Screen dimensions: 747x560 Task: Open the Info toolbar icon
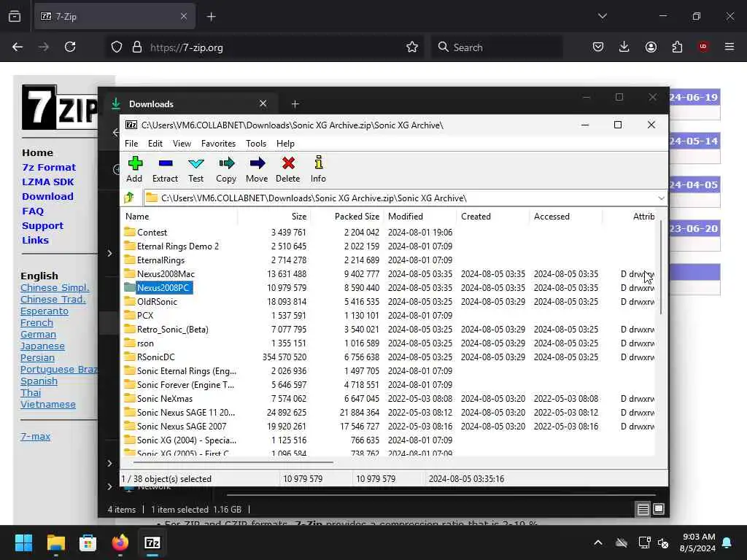click(318, 169)
